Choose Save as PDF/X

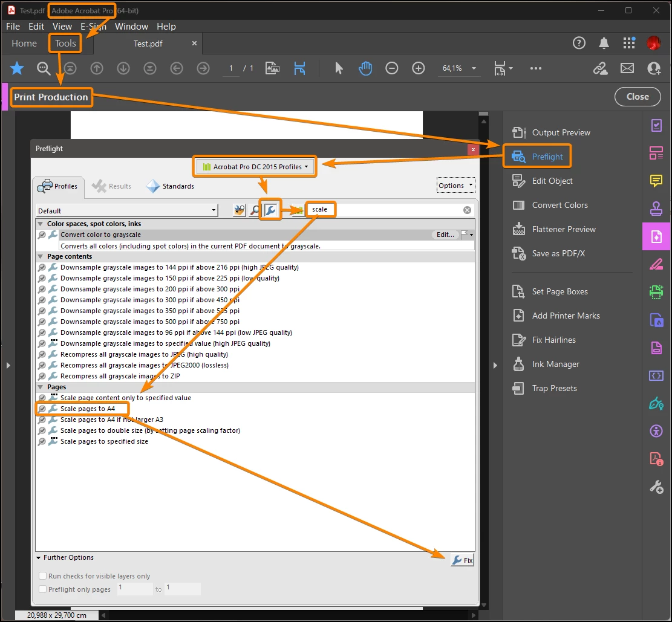(549, 254)
